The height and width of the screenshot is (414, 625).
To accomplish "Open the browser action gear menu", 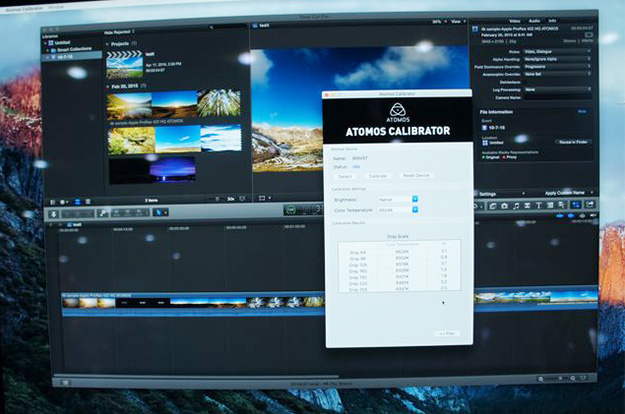I will pyautogui.click(x=64, y=202).
